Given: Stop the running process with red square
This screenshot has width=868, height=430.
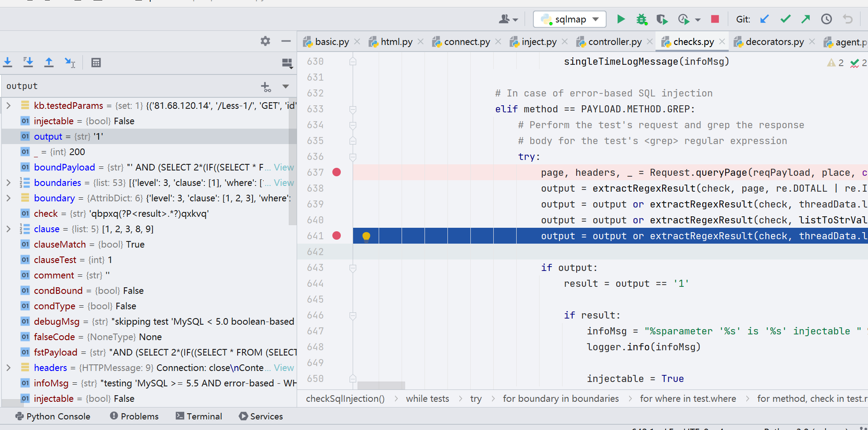Looking at the screenshot, I should [x=714, y=19].
